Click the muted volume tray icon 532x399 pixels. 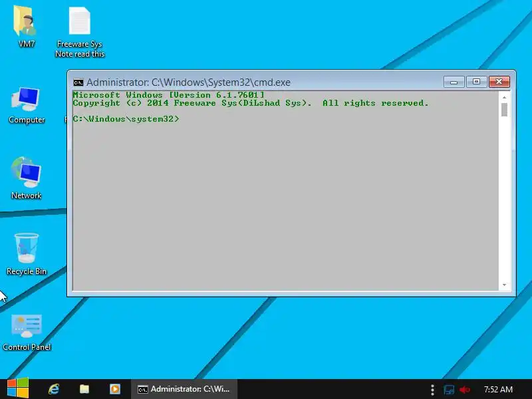[x=465, y=390]
